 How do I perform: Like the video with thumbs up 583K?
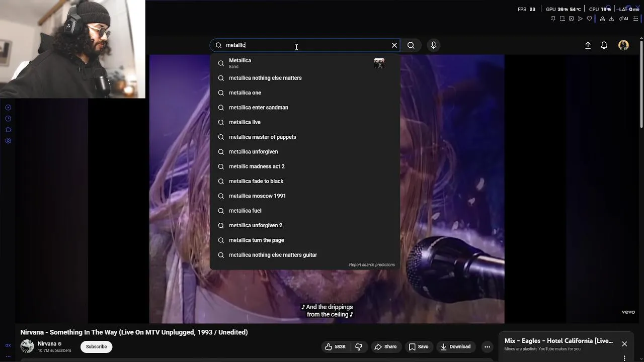[x=335, y=347]
